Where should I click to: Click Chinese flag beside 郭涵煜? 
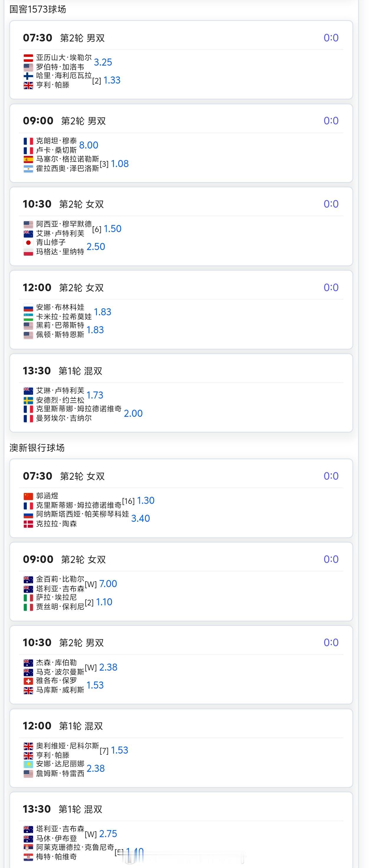28,496
